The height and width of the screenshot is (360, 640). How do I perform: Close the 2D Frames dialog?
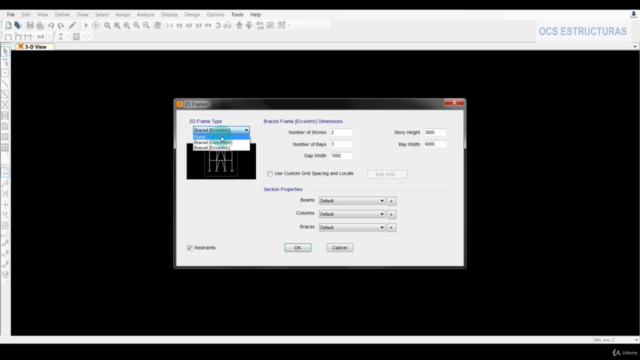(x=454, y=103)
